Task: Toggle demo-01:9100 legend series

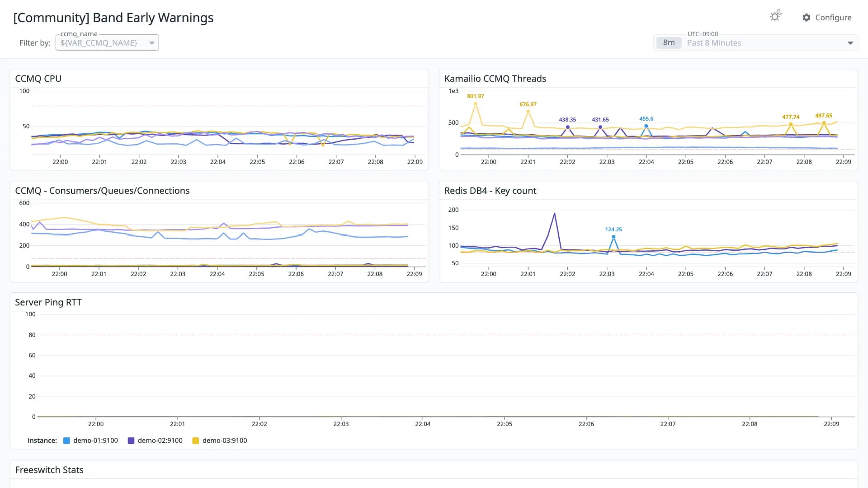Action: (90, 441)
